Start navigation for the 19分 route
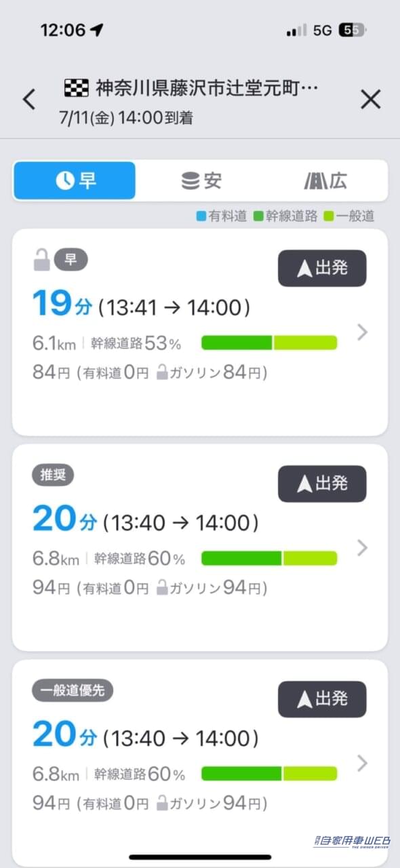Image resolution: width=400 pixels, height=868 pixels. [x=322, y=268]
